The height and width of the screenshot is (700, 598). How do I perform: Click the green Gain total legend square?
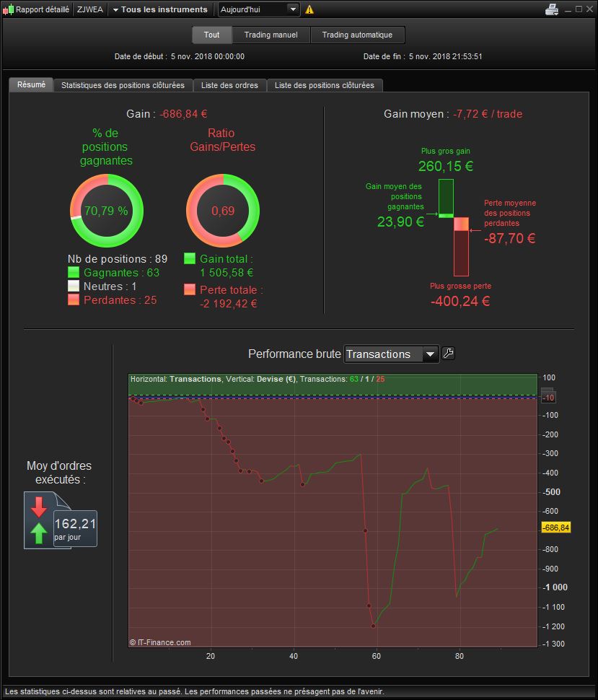190,258
